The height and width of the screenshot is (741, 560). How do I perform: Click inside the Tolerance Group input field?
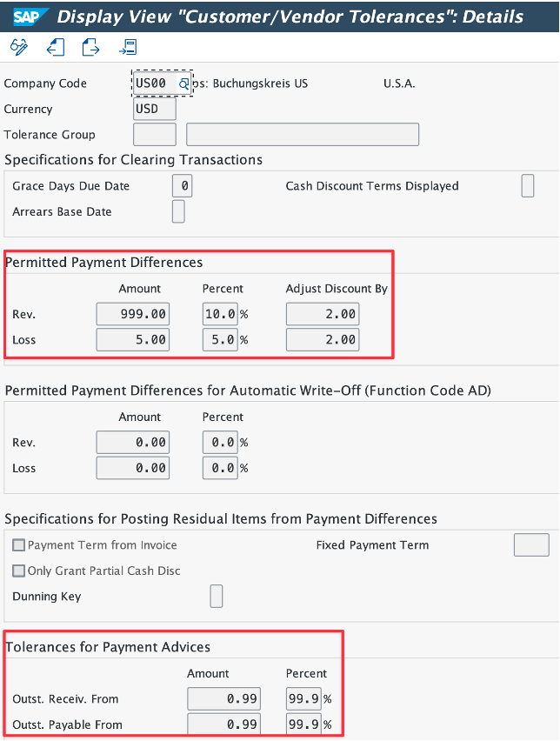(154, 134)
